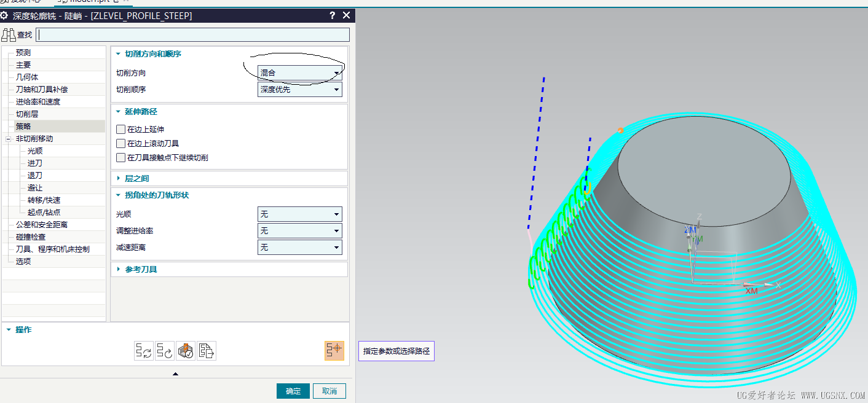Select 碰撞检查 in the left tree
The width and height of the screenshot is (868, 403).
point(31,237)
